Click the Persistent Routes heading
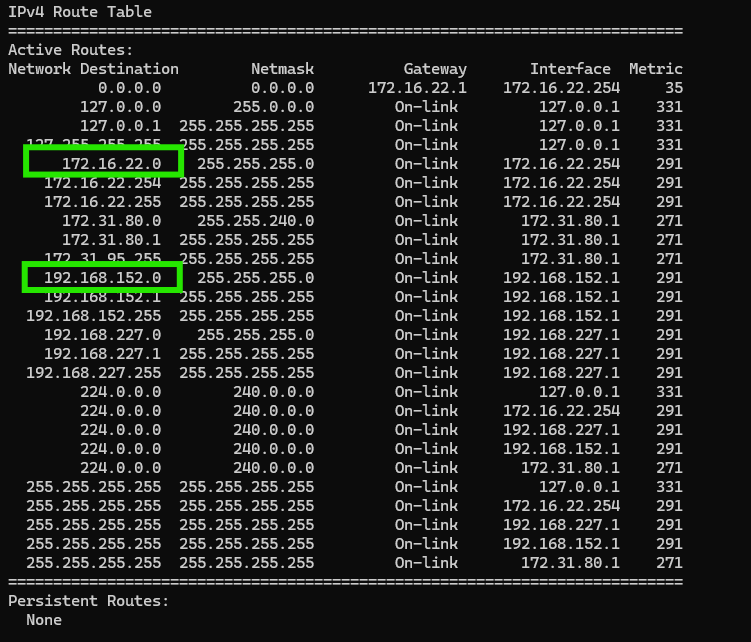 [89, 601]
